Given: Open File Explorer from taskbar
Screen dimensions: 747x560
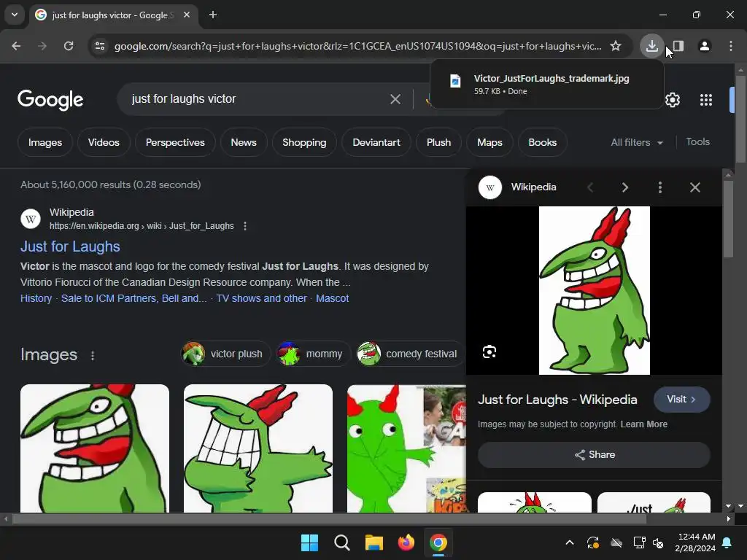Looking at the screenshot, I should (374, 542).
